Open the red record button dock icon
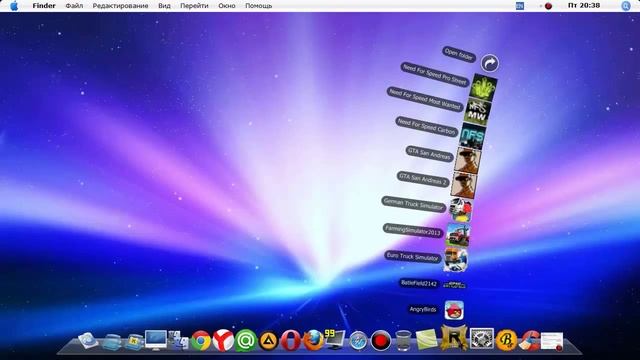The image size is (640, 360). coord(381,341)
